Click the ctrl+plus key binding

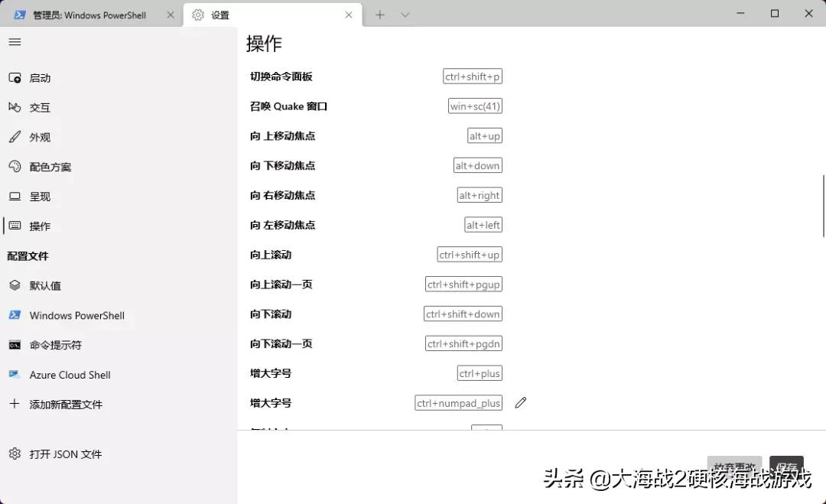tap(480, 373)
